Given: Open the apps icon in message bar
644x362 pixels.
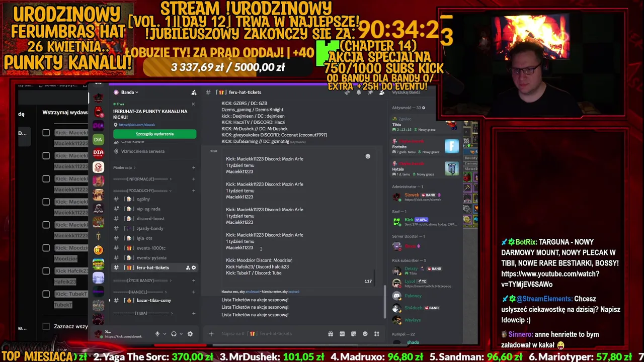Looking at the screenshot, I should click(x=377, y=334).
